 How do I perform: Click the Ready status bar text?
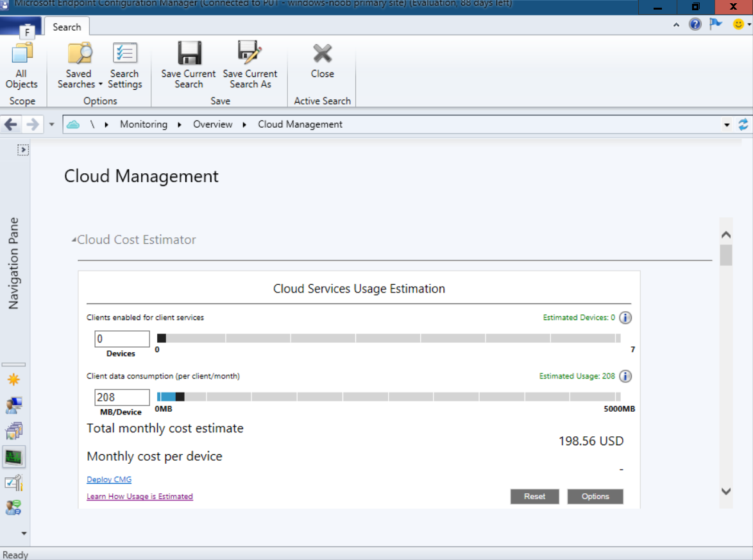point(15,555)
